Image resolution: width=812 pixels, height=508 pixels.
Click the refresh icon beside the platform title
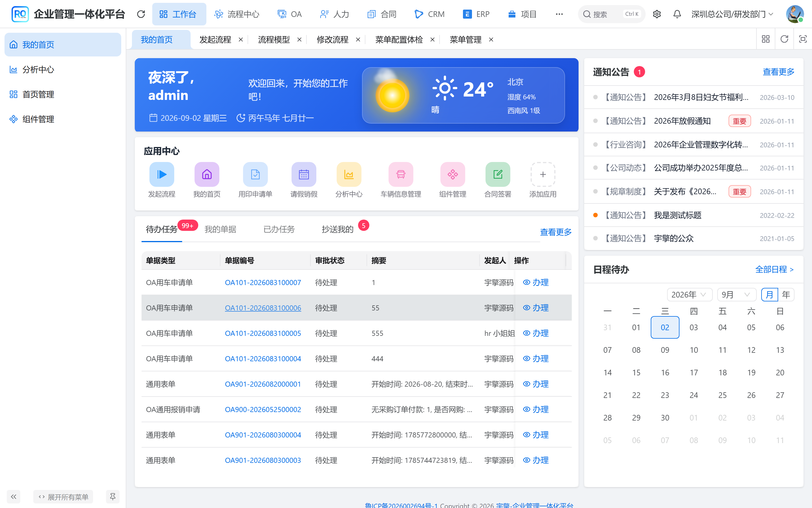tap(141, 14)
